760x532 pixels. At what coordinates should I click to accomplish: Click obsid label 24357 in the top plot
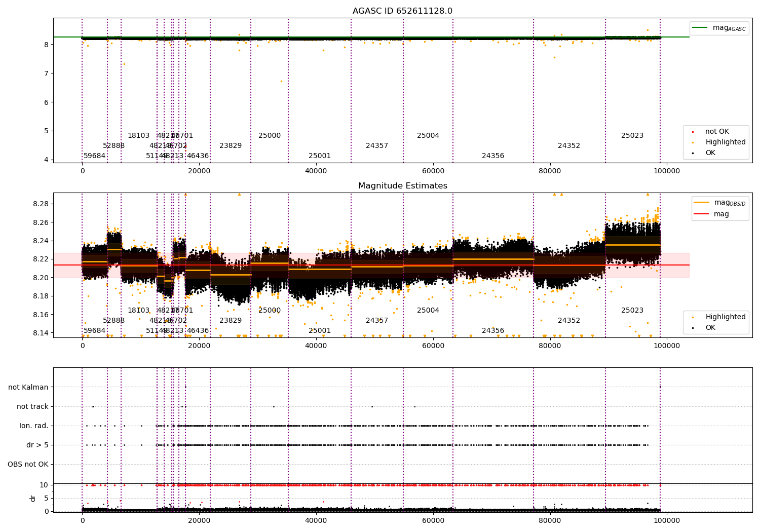point(377,146)
